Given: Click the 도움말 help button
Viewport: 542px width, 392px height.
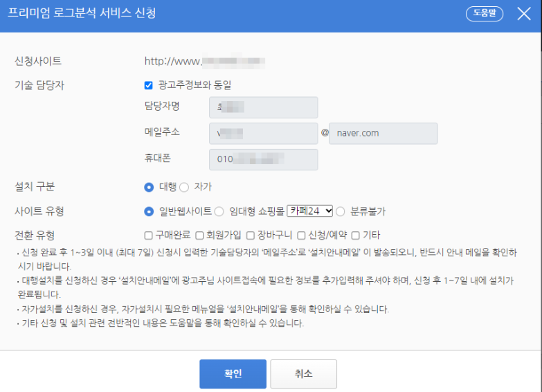Looking at the screenshot, I should [485, 13].
